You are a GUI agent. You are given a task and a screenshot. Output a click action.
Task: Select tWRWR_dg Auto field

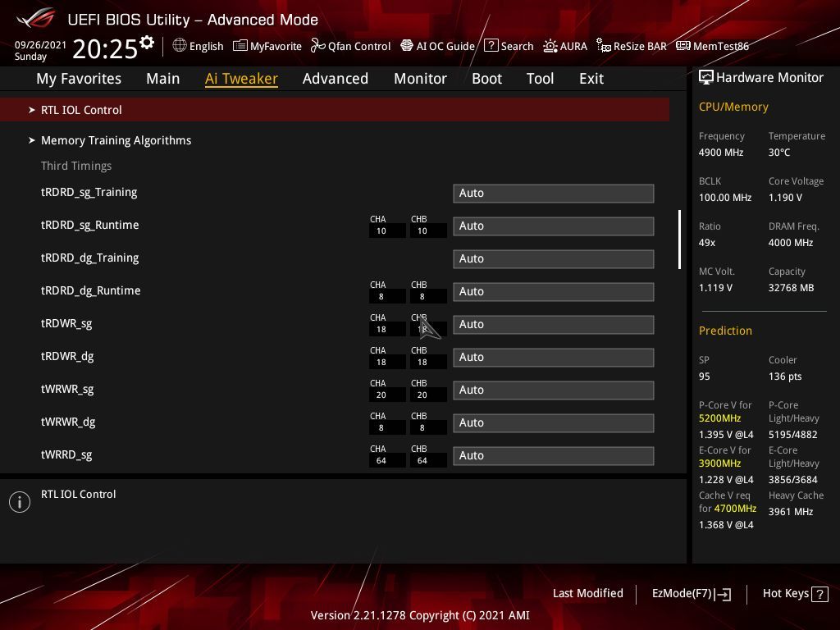coord(554,423)
